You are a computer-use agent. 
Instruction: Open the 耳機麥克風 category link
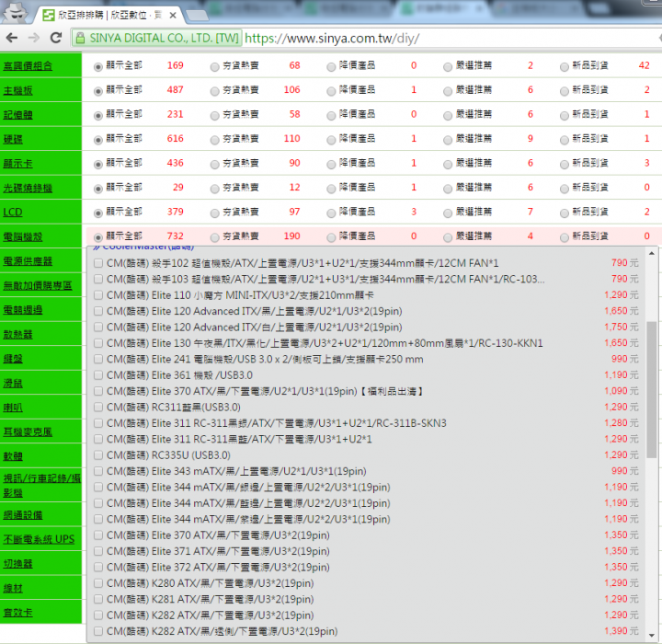point(28,431)
